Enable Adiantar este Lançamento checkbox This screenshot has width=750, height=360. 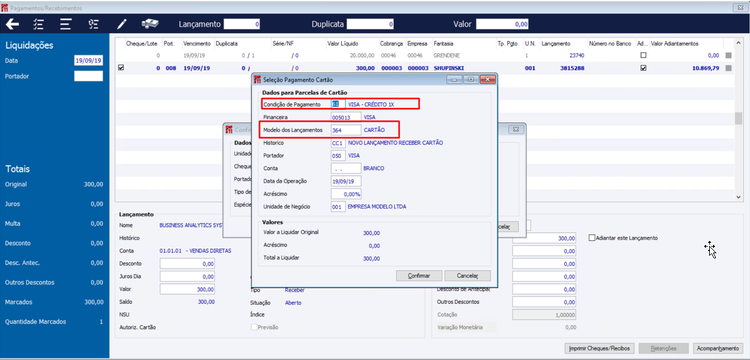click(592, 238)
